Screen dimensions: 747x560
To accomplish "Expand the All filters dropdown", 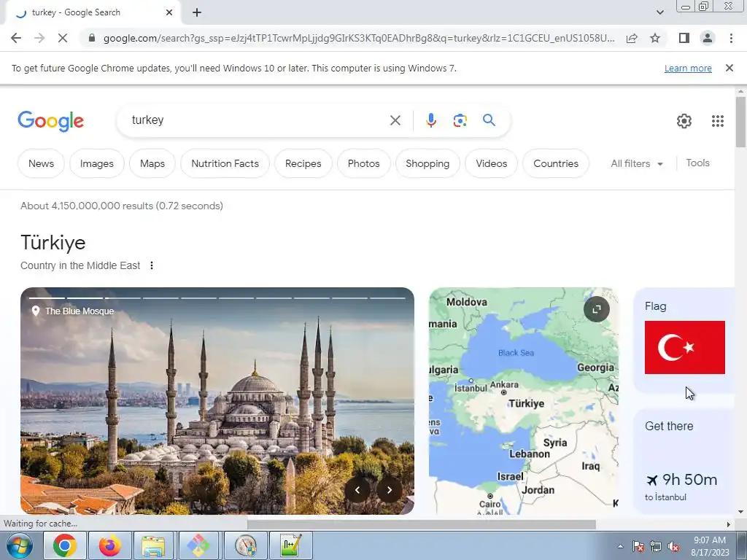I will [637, 163].
